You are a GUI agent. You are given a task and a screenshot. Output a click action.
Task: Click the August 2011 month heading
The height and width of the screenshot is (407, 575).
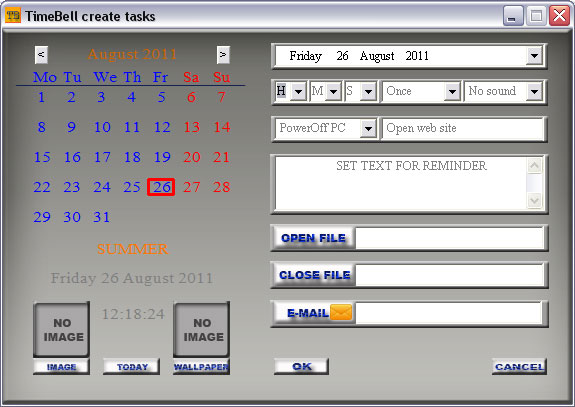tap(132, 54)
